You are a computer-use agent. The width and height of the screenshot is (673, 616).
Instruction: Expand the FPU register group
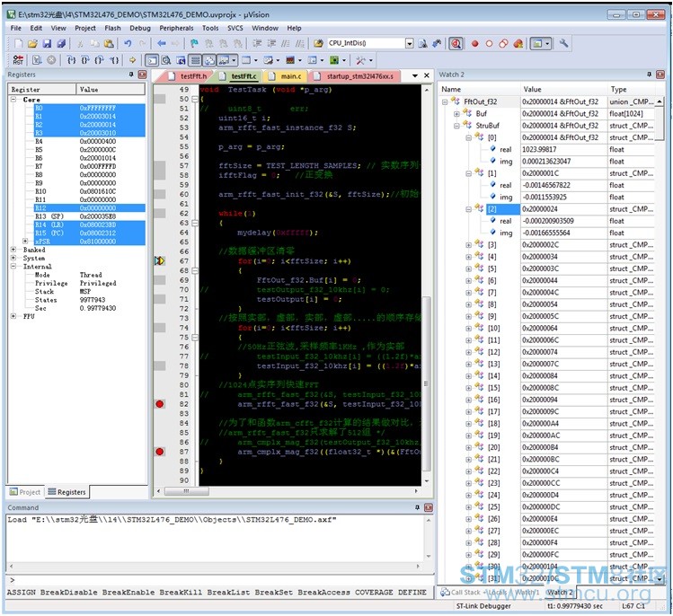click(13, 317)
